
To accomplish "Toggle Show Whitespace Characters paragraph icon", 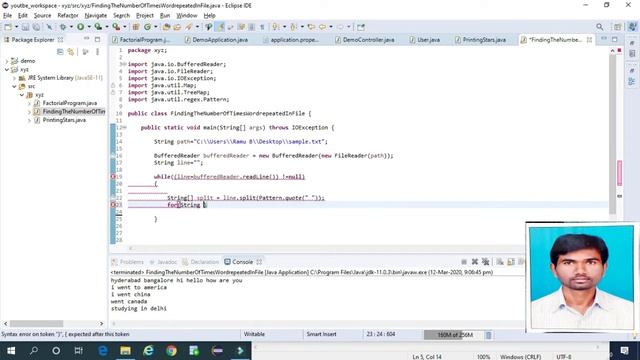I will tap(262, 27).
